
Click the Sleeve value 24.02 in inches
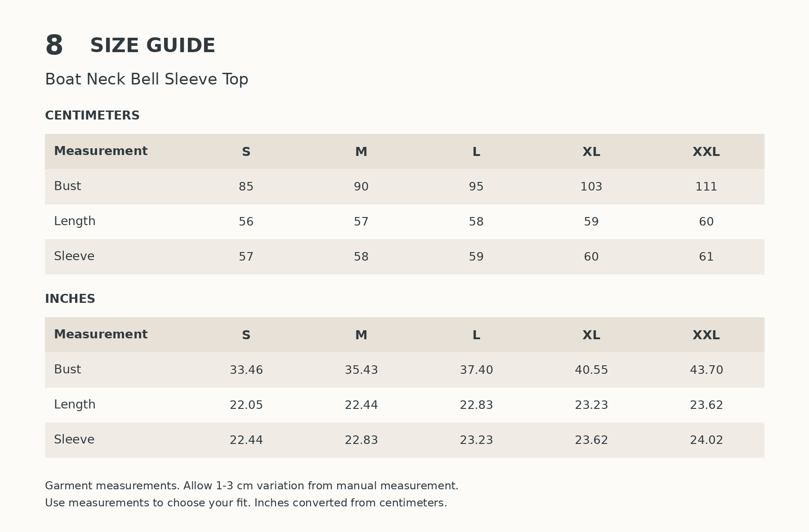[x=706, y=440]
